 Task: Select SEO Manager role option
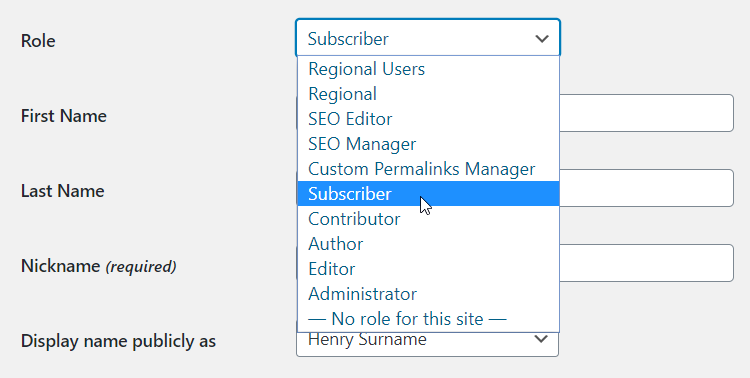point(428,144)
